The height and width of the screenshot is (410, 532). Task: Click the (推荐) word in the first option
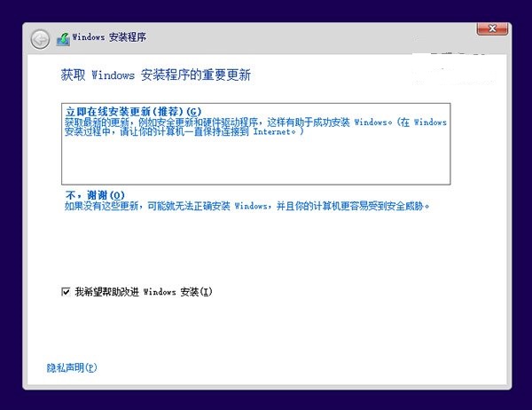click(168, 110)
